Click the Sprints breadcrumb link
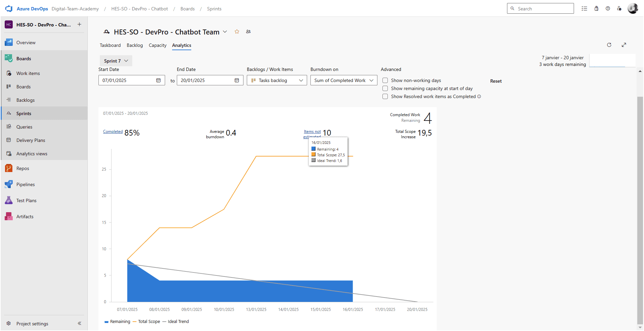 point(214,9)
